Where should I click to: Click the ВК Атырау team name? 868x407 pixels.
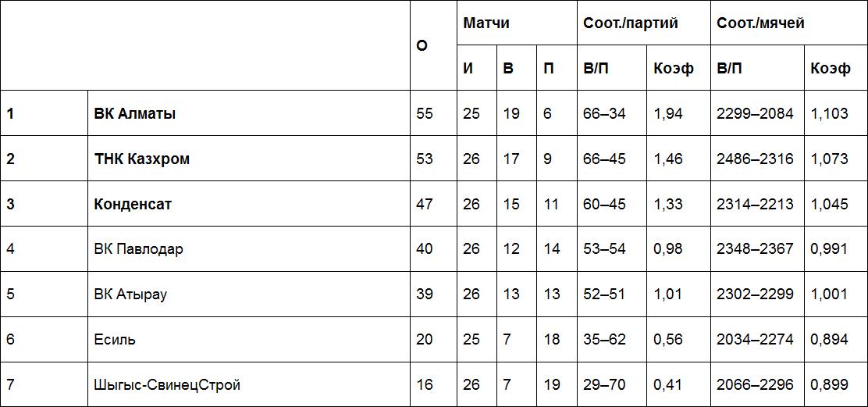coord(130,295)
